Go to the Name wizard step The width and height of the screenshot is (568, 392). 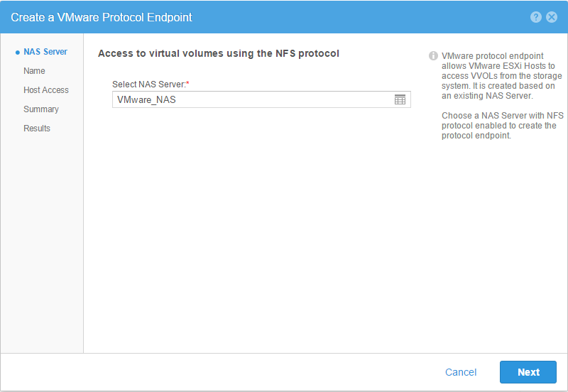[34, 71]
